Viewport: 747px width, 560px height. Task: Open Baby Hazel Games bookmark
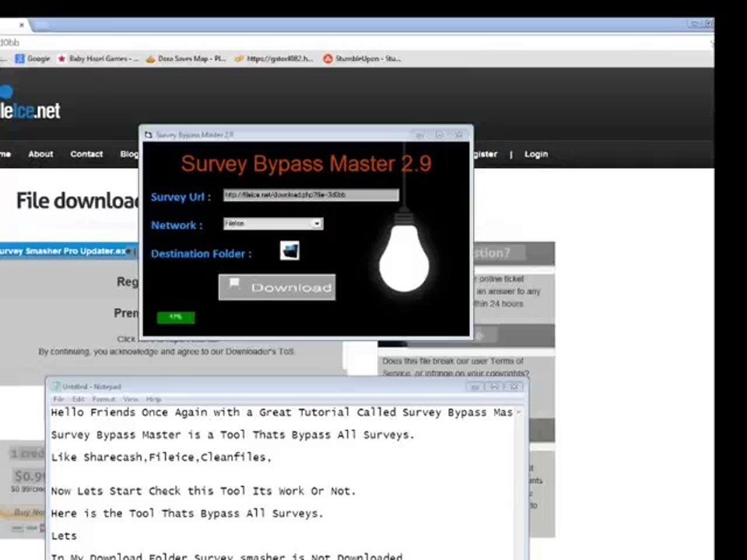[x=98, y=58]
